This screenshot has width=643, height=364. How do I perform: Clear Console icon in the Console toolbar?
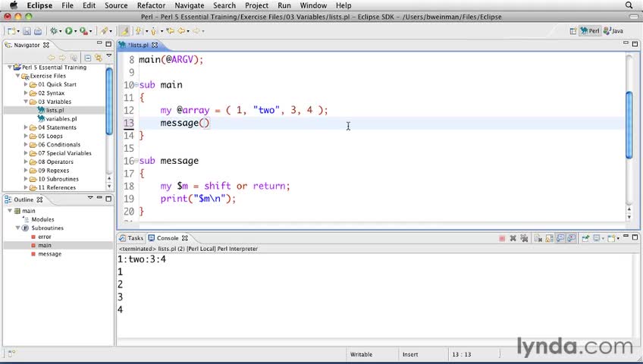point(538,238)
